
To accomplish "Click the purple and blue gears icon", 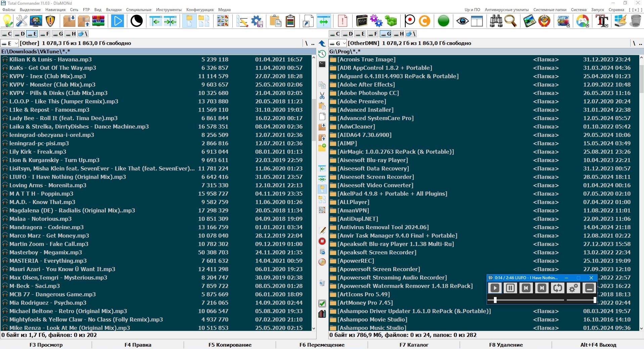I will pyautogui.click(x=376, y=21).
